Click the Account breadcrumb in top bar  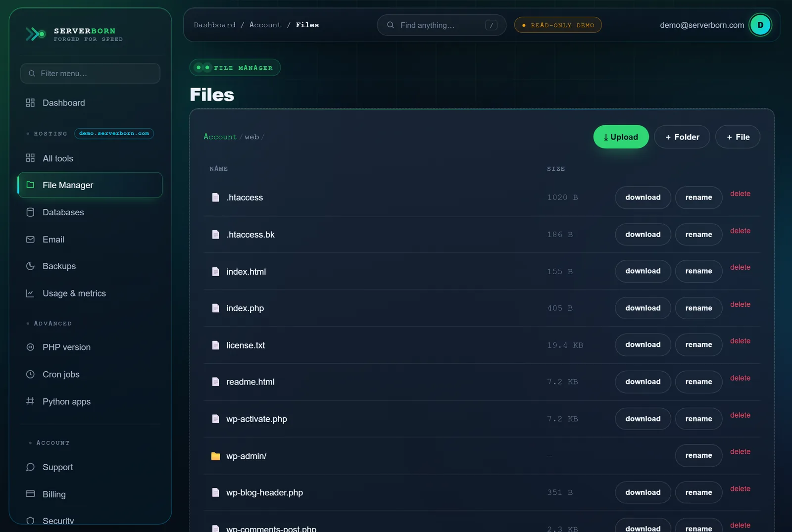point(265,25)
